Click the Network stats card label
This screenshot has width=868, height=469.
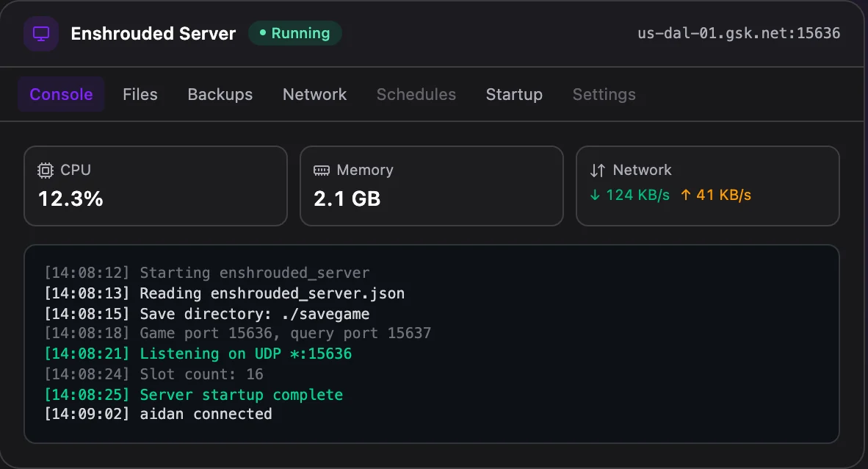(642, 171)
